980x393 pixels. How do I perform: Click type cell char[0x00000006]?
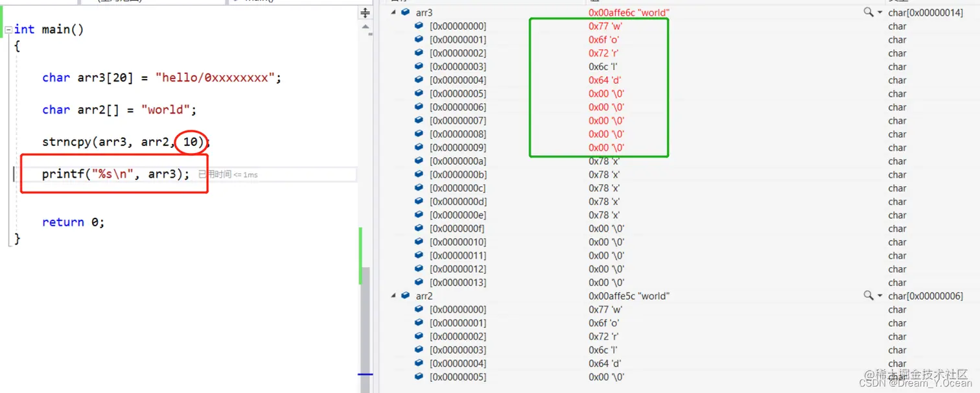pyautogui.click(x=926, y=296)
